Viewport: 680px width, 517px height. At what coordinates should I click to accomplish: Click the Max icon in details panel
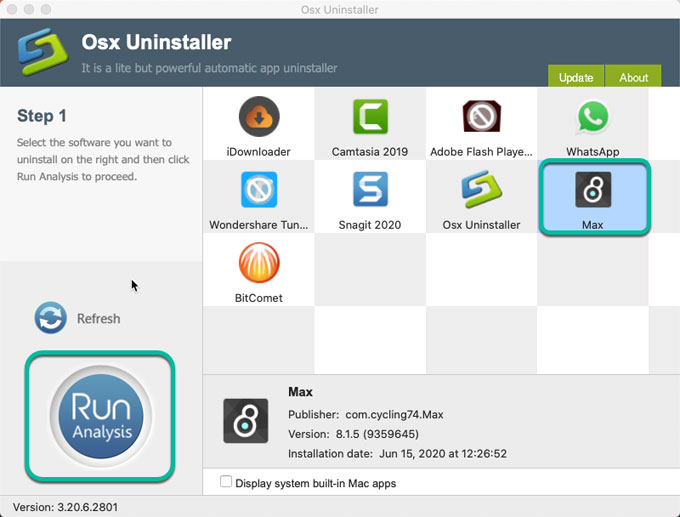pyautogui.click(x=245, y=421)
